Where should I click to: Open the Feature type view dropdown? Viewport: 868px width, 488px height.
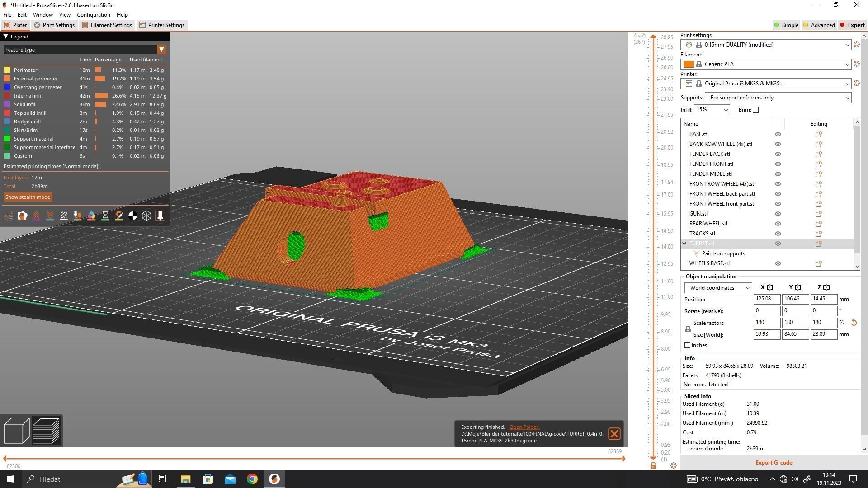161,50
